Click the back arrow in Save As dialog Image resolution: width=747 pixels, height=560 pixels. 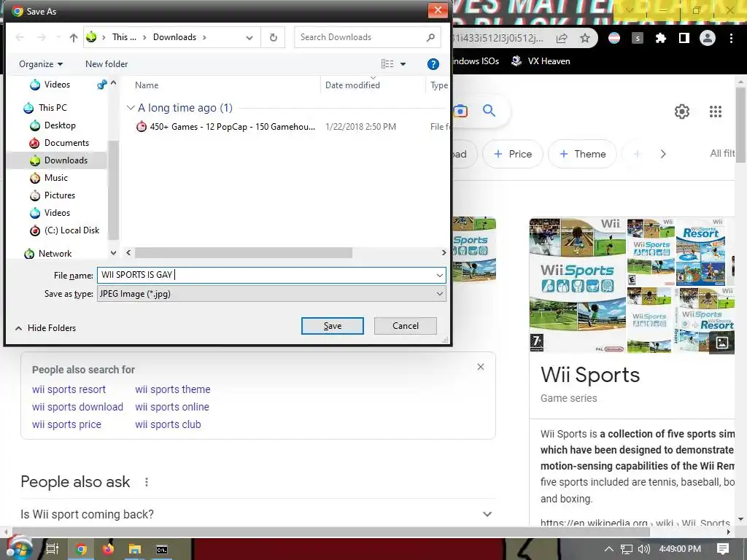(20, 37)
